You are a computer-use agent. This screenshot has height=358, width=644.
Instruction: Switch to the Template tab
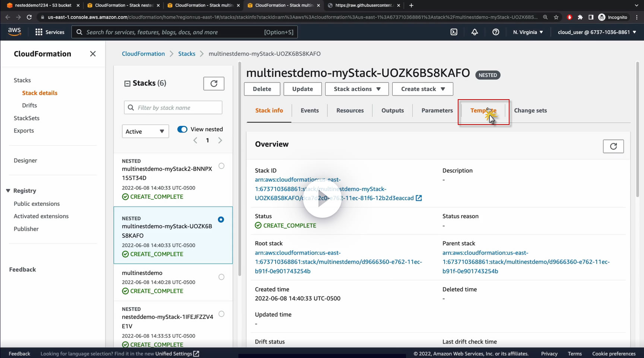483,111
